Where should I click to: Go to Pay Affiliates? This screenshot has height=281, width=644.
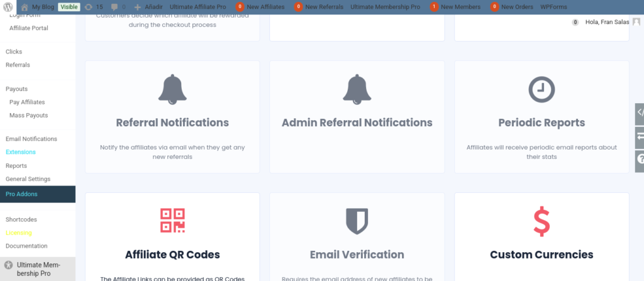(x=27, y=102)
